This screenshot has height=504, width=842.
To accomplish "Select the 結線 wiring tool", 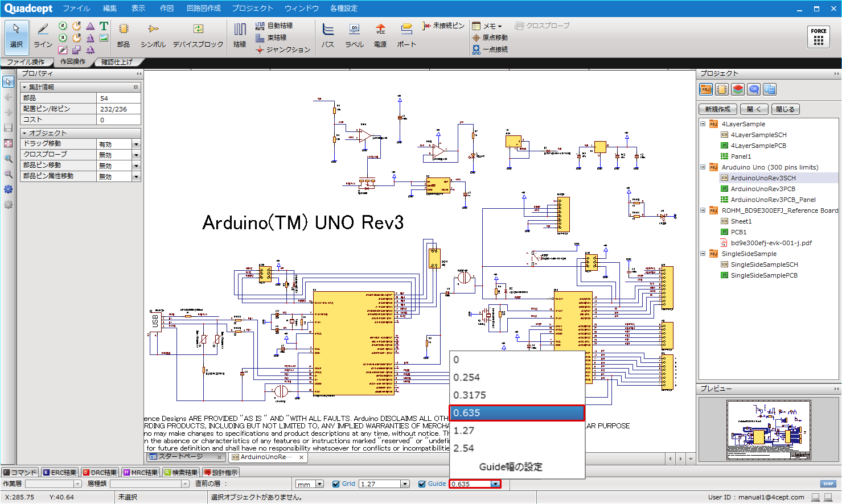I will (x=240, y=35).
